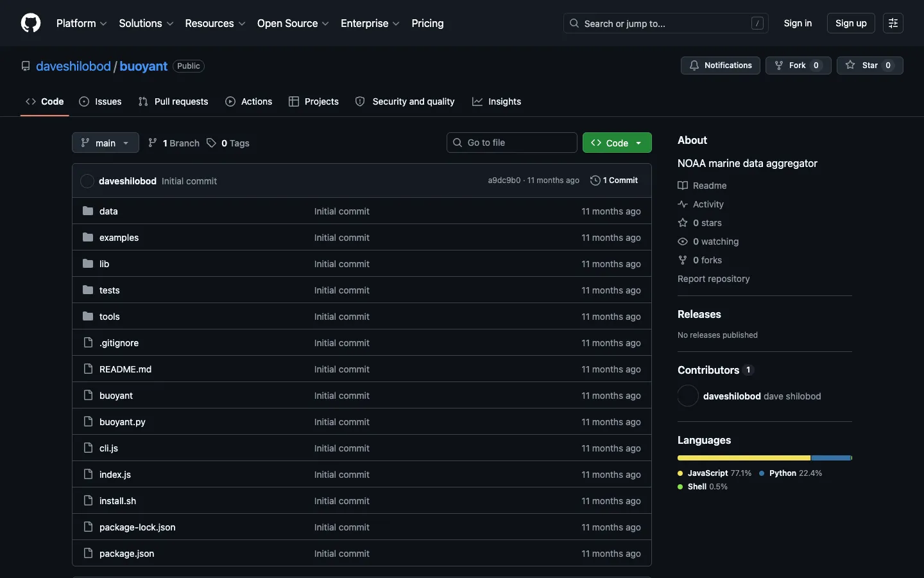This screenshot has width=924, height=578.
Task: Open the Insights tab
Action: [x=497, y=101]
